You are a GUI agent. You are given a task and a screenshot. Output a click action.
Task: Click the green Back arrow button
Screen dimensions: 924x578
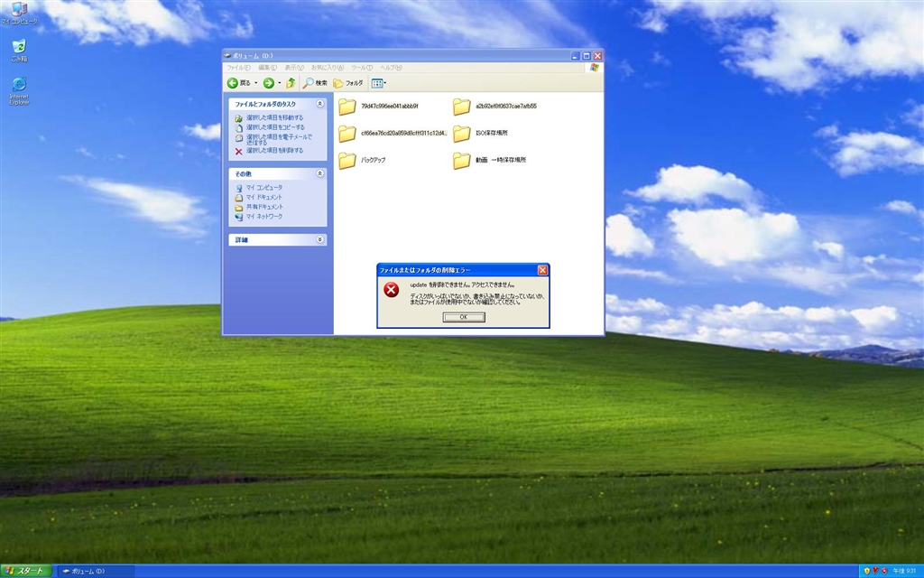coord(233,83)
